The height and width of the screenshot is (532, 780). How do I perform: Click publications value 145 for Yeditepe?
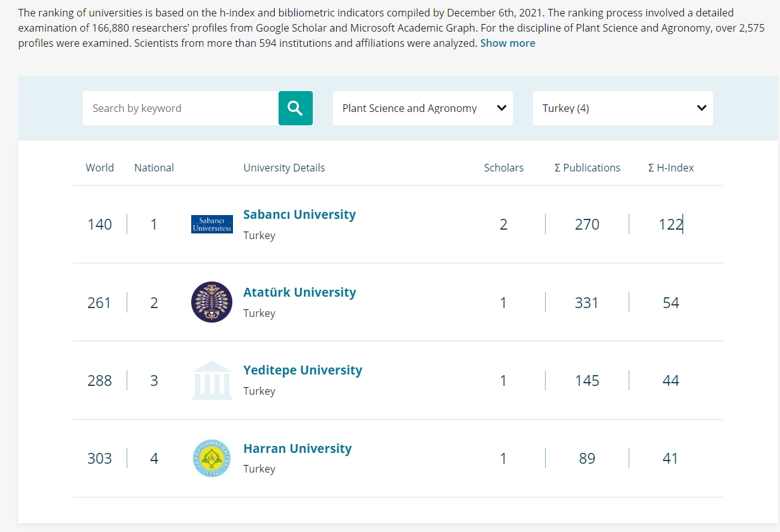coord(587,381)
